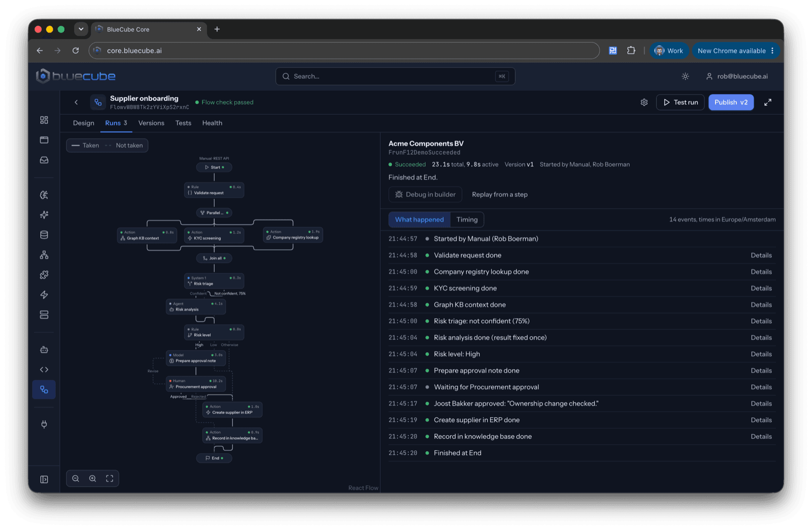Open Details for Risk level: High
This screenshot has height=530, width=812.
pyautogui.click(x=761, y=355)
